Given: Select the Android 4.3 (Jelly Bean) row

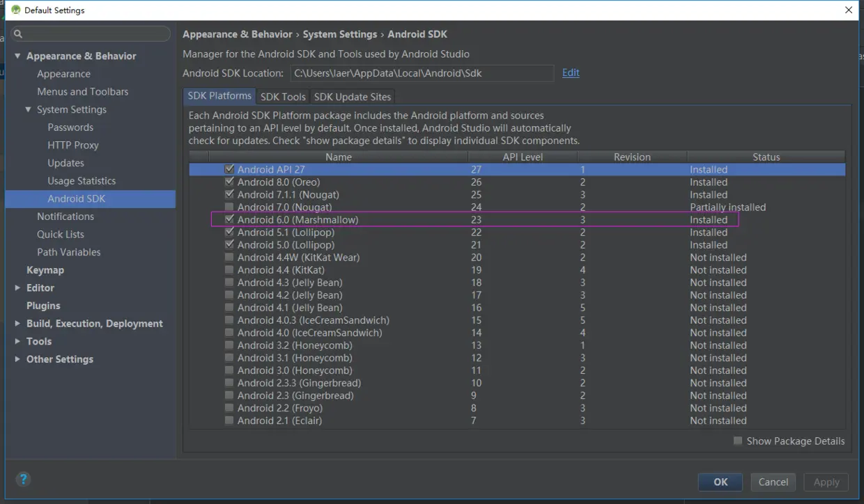Looking at the screenshot, I should click(x=517, y=282).
